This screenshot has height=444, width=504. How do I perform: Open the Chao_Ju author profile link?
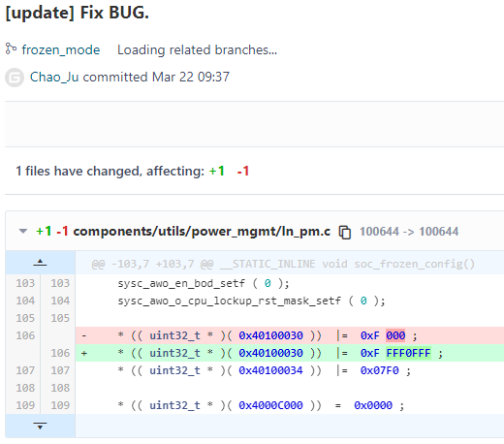pyautogui.click(x=54, y=77)
